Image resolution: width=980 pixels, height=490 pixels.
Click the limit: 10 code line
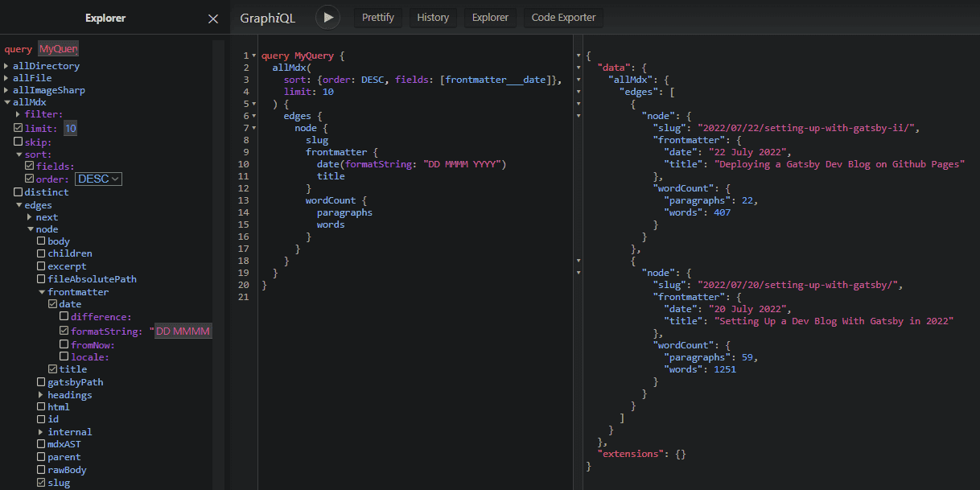(x=308, y=92)
